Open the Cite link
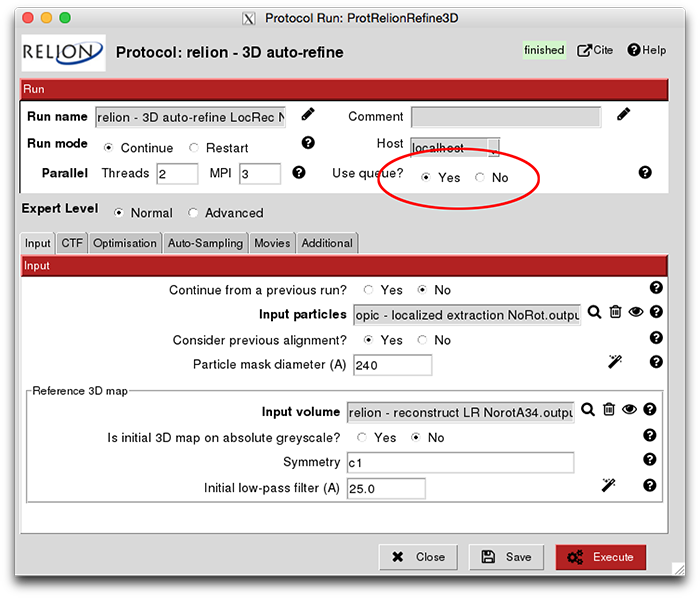700x598 pixels. pyautogui.click(x=595, y=50)
